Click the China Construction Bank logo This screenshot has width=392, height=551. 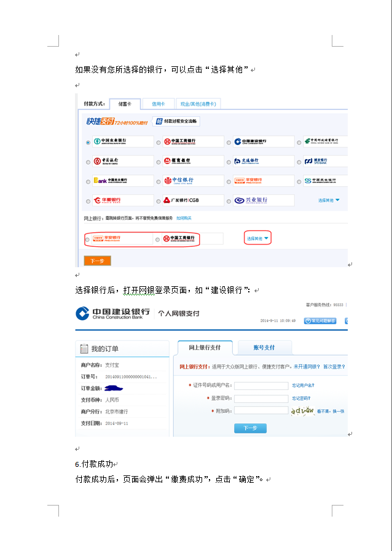coord(113,313)
